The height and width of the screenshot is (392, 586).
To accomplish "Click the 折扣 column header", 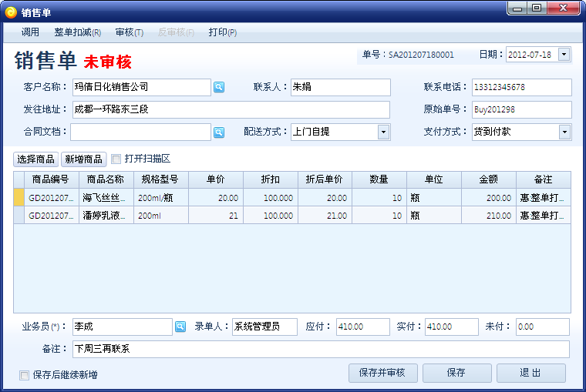I will click(x=271, y=179).
